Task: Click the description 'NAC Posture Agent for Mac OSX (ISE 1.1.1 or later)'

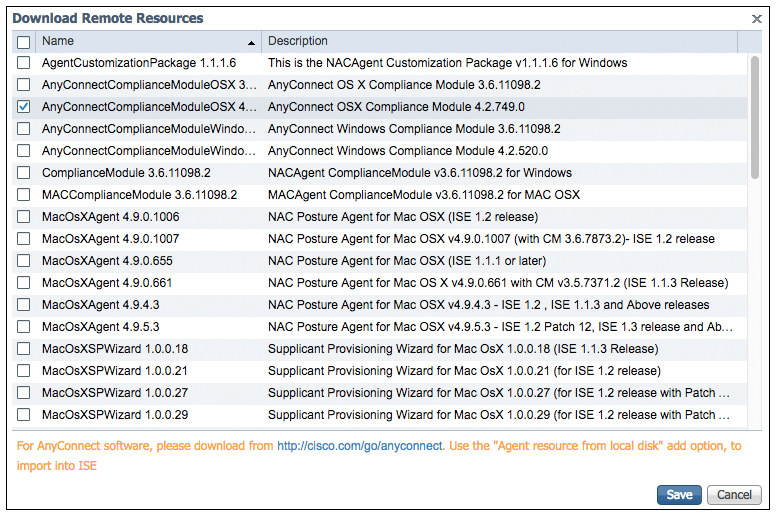Action: coord(407,261)
